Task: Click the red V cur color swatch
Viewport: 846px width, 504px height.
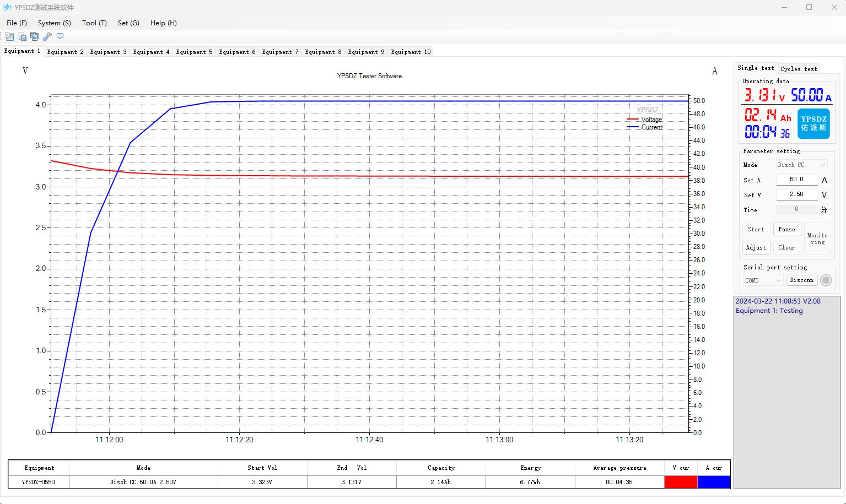Action: (681, 482)
